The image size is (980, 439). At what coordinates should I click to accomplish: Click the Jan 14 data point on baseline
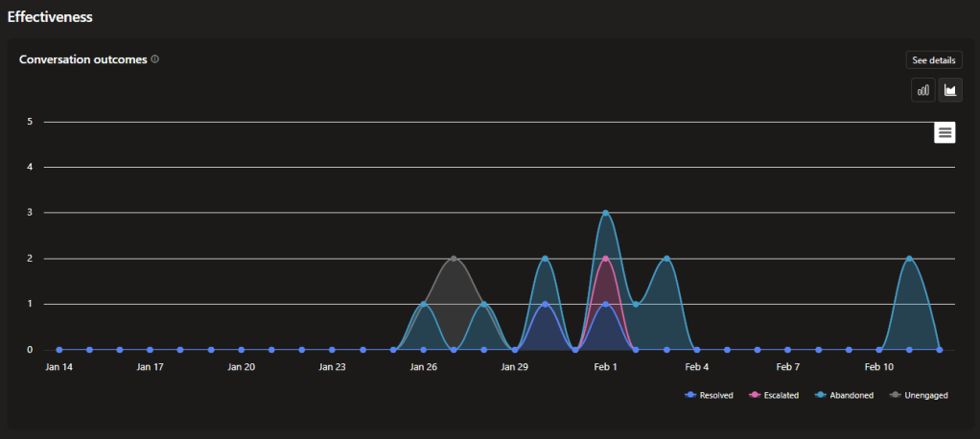coord(59,350)
